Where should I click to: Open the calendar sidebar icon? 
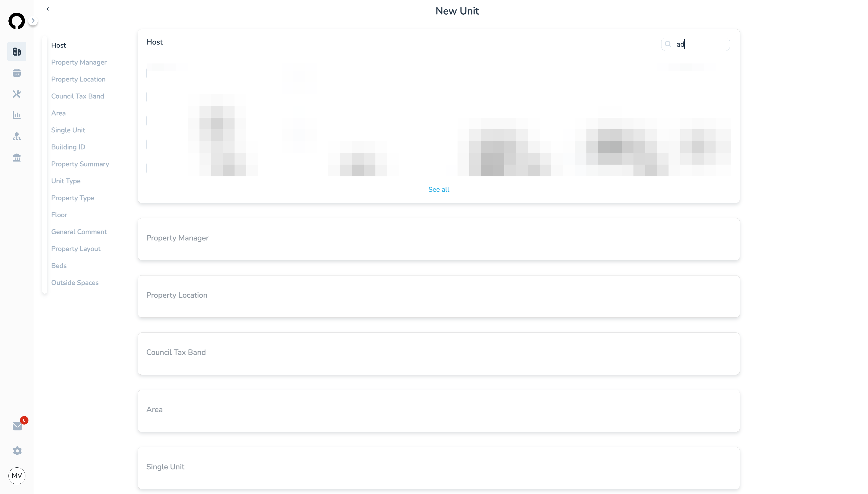point(17,73)
